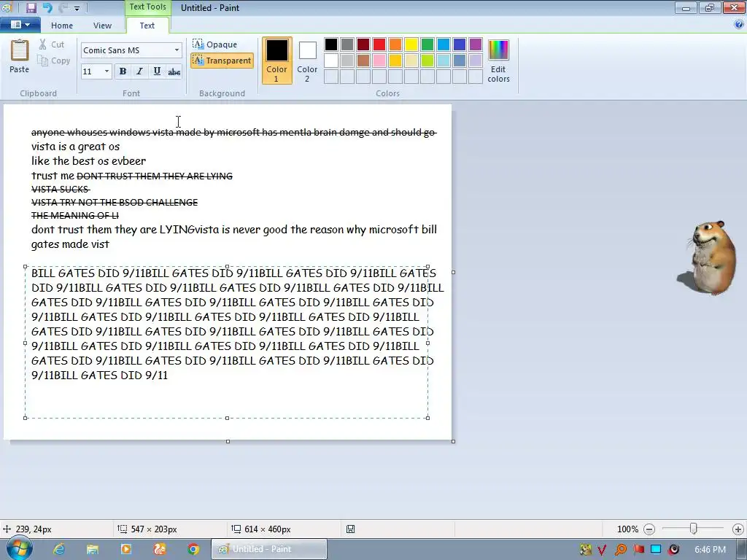Pick the turquoise blue color swatch
Image resolution: width=747 pixels, height=560 pixels.
(443, 44)
